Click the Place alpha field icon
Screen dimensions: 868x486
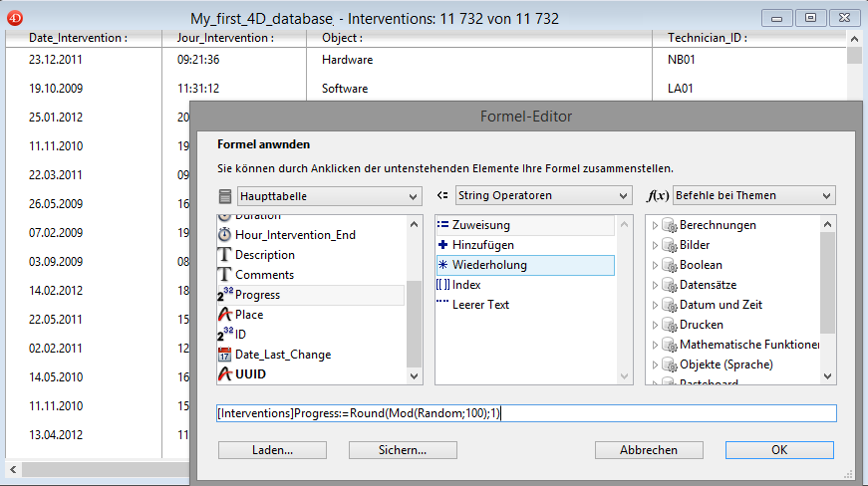click(224, 315)
